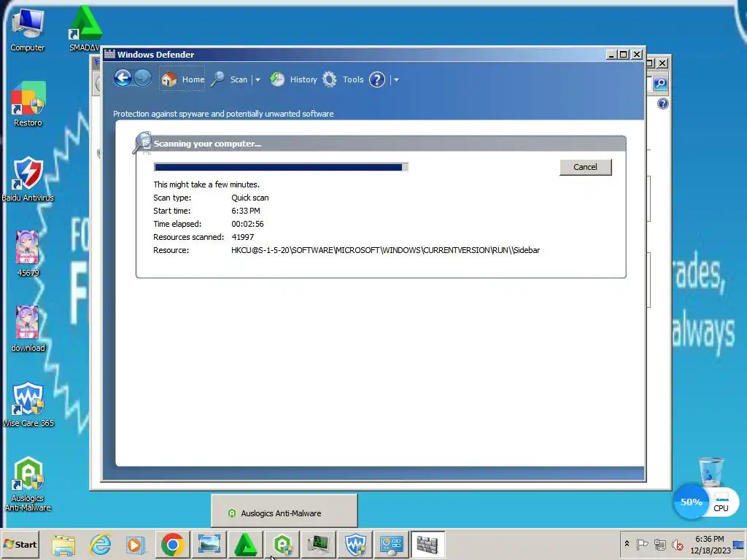The image size is (747, 560).
Task: Start a scan via Scan button
Action: [231, 79]
